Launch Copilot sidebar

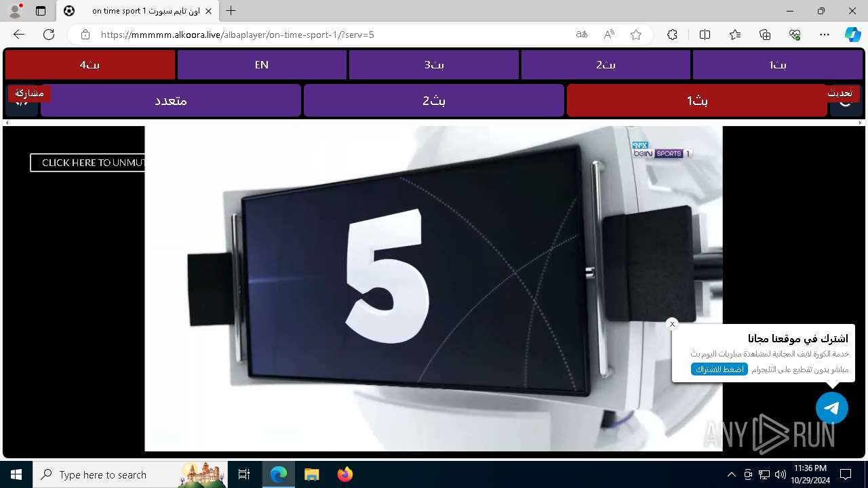point(852,35)
